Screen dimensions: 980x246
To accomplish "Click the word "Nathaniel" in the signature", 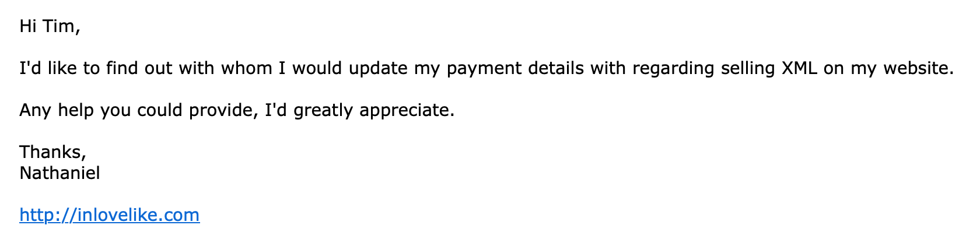I will tap(60, 173).
